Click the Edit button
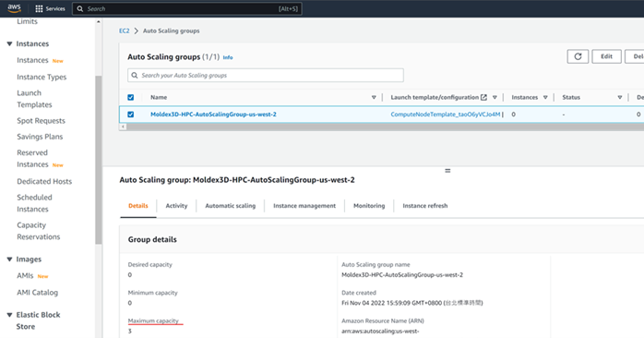 [x=606, y=56]
